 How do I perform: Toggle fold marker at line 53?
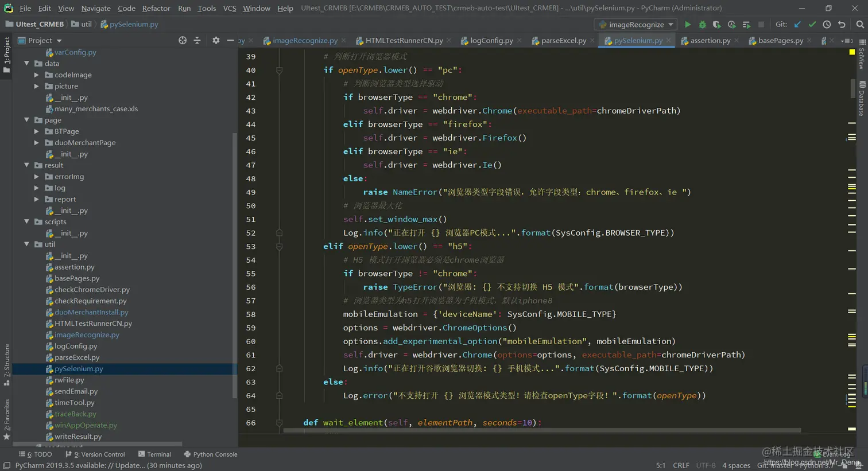279,247
